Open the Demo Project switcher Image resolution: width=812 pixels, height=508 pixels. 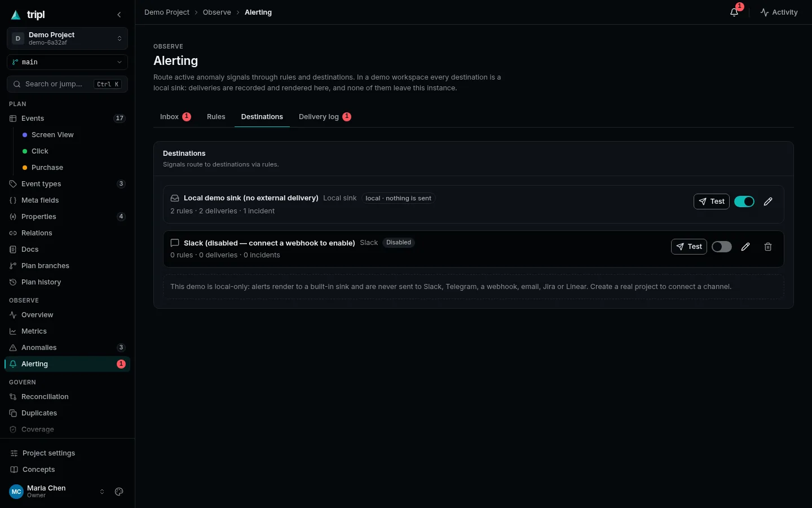click(67, 38)
